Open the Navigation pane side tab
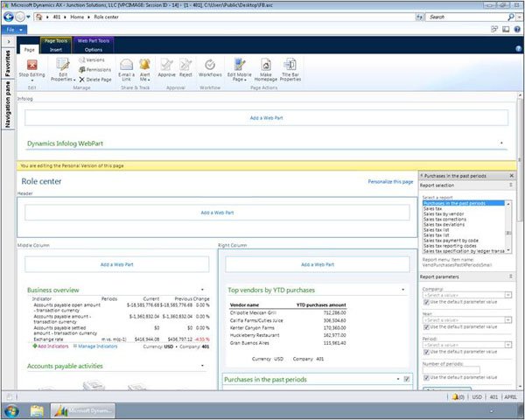Image resolution: width=525 pixels, height=420 pixels. (8, 104)
